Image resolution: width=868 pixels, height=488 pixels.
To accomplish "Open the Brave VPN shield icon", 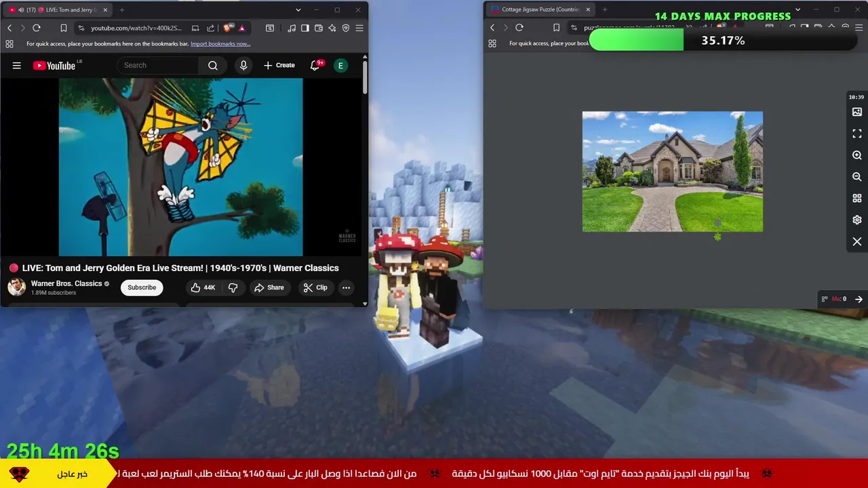I will [346, 28].
